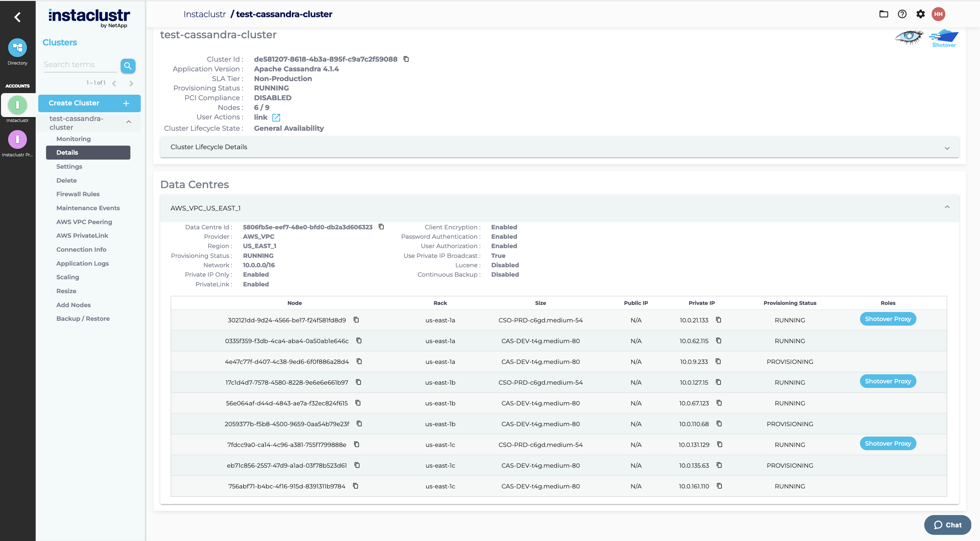The width and height of the screenshot is (980, 541).
Task: Click the search magnifier button
Action: click(128, 66)
